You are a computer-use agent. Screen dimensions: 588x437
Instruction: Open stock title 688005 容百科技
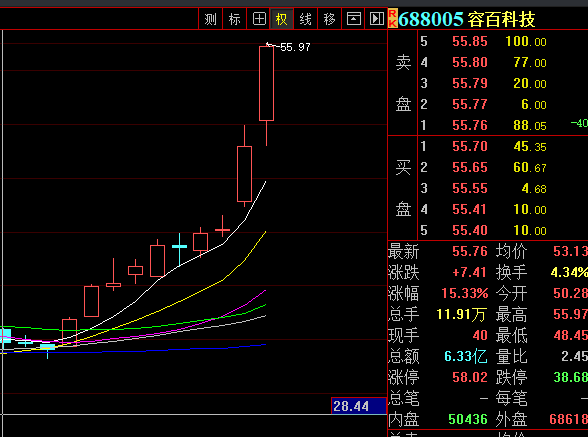coord(466,20)
